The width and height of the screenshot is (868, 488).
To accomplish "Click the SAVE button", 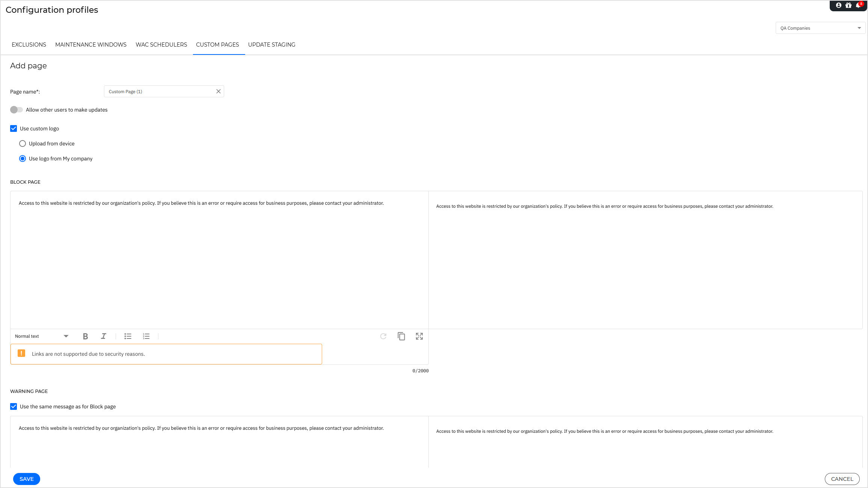I will point(26,479).
